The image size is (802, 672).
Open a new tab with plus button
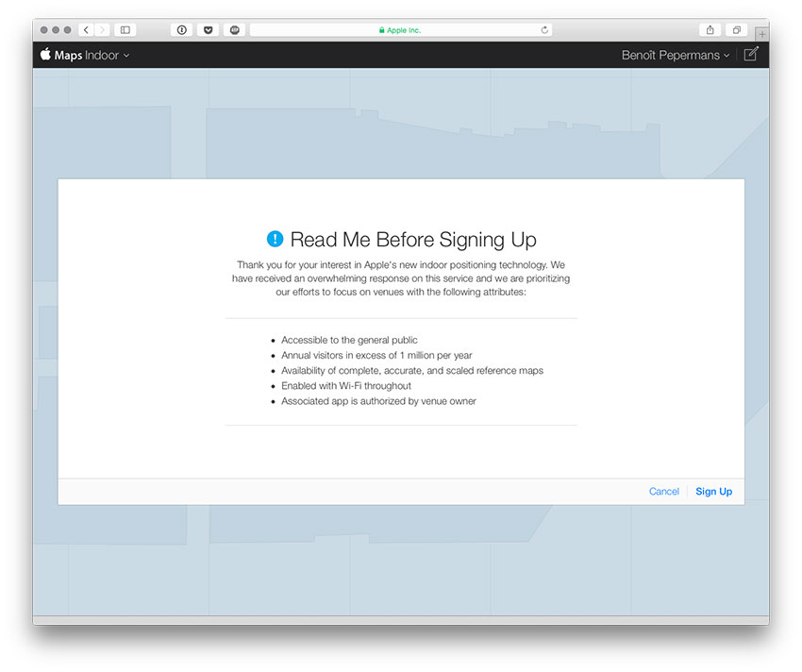click(761, 34)
